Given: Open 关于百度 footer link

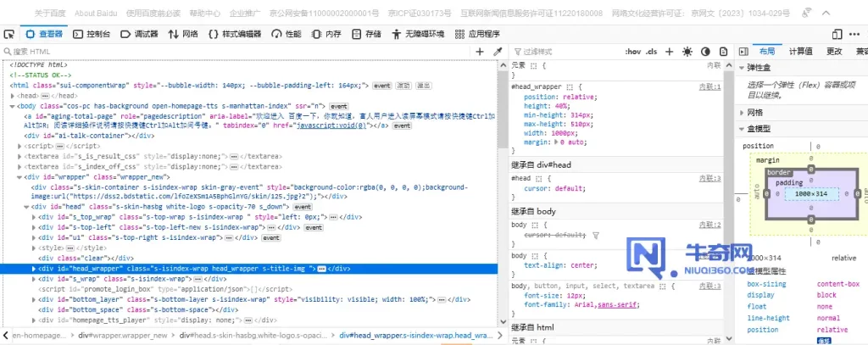Looking at the screenshot, I should point(48,13).
